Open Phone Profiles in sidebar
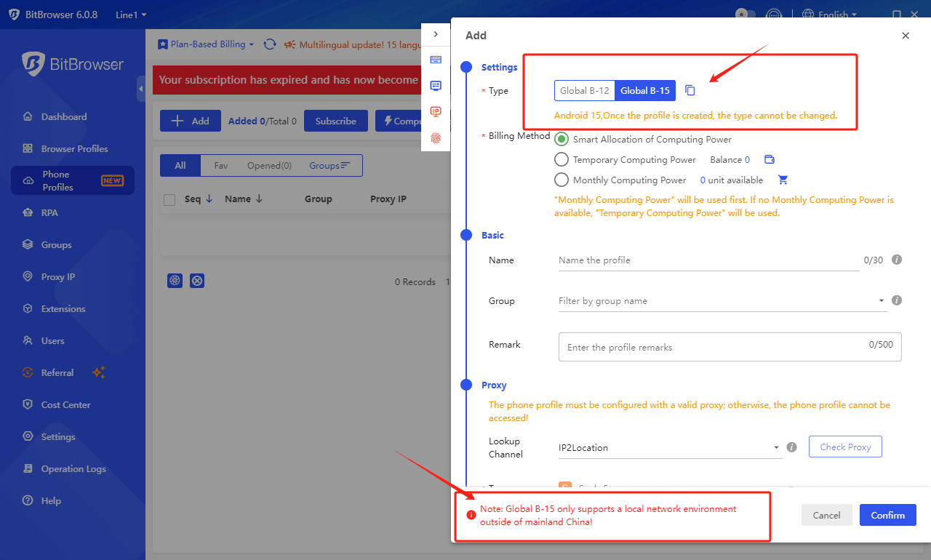This screenshot has height=560, width=931. tap(73, 180)
